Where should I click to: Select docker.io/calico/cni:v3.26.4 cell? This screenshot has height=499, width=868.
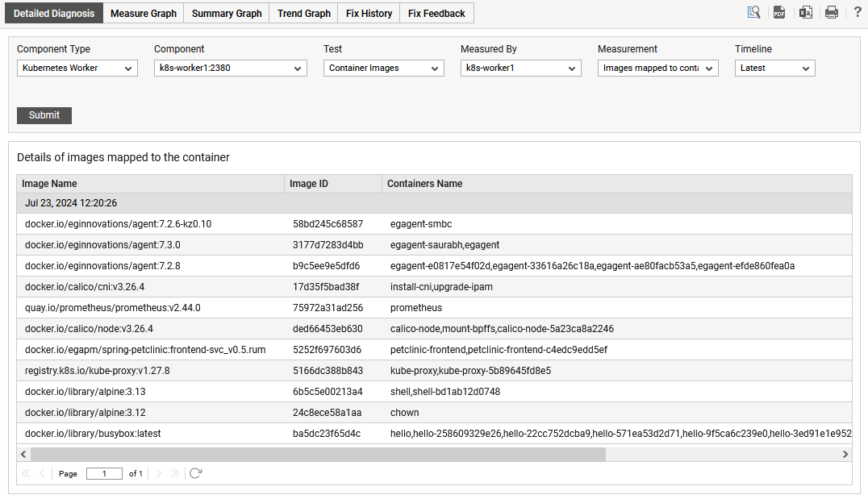pyautogui.click(x=85, y=287)
